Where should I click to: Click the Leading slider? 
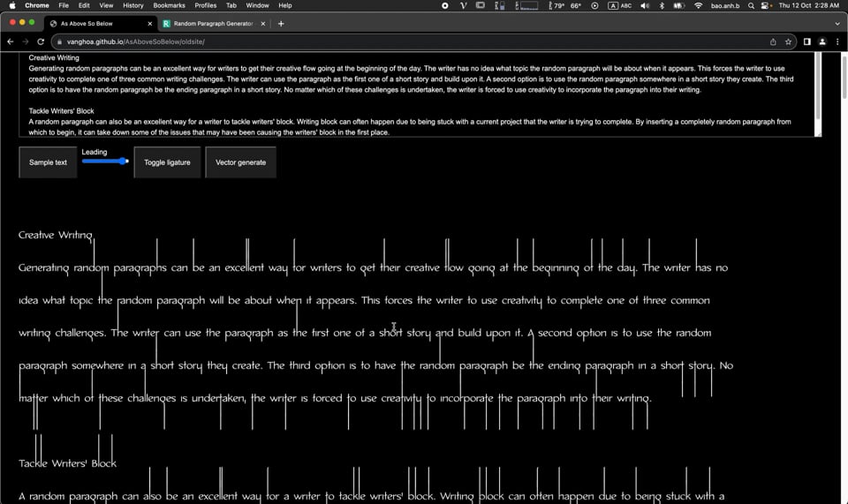point(105,161)
